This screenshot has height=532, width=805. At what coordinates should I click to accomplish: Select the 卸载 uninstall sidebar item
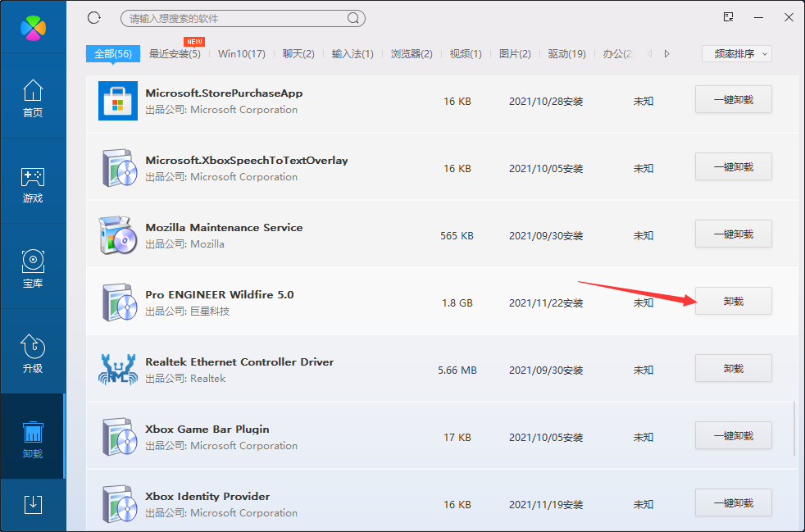33,439
